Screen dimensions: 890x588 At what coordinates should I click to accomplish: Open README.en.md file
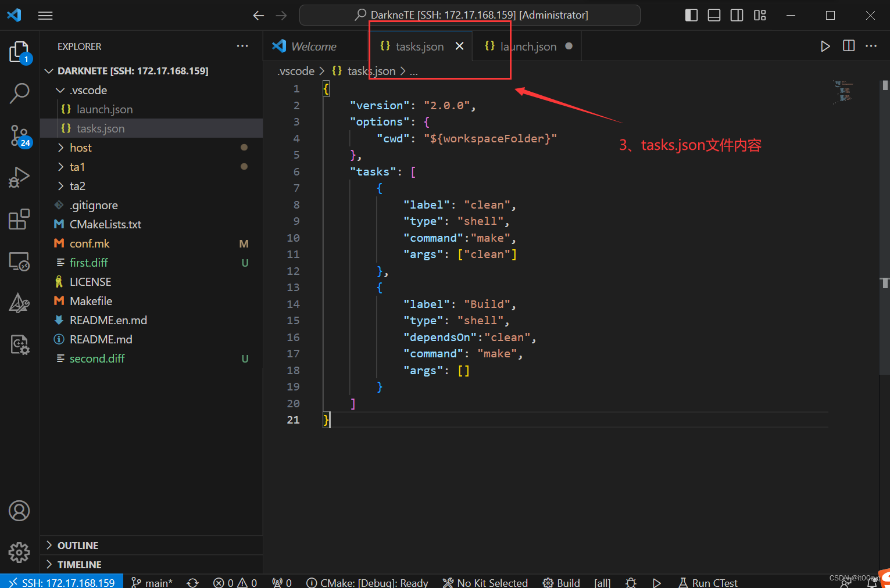(151, 320)
